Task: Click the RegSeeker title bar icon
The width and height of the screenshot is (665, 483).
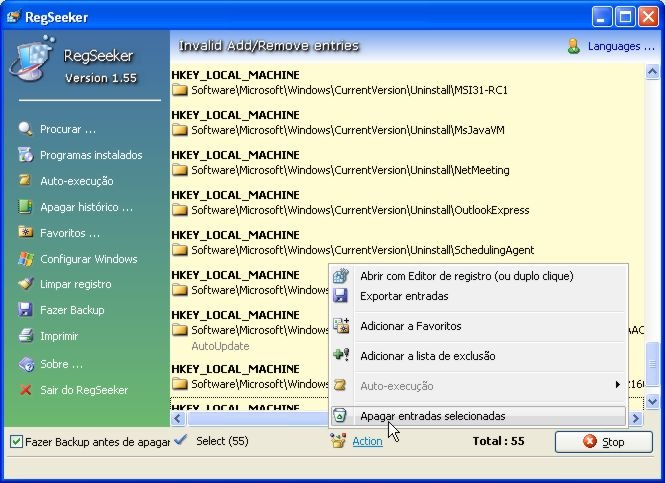Action: (14, 17)
